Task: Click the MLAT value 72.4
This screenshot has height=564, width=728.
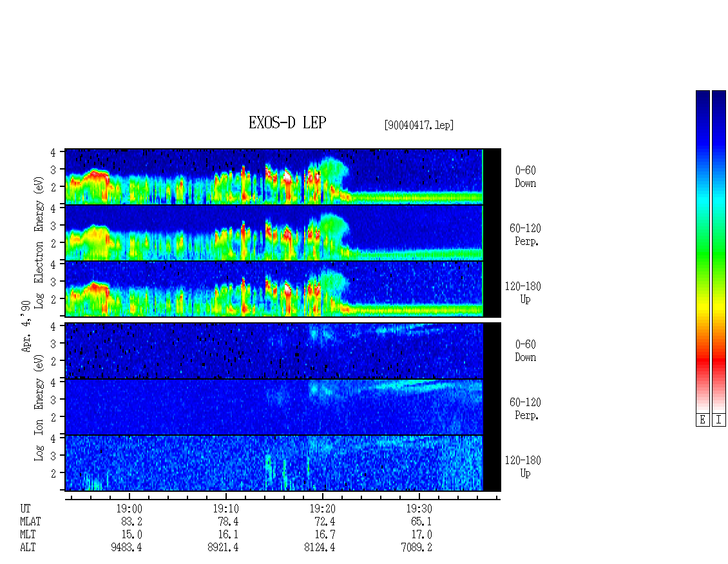Action: click(x=325, y=521)
